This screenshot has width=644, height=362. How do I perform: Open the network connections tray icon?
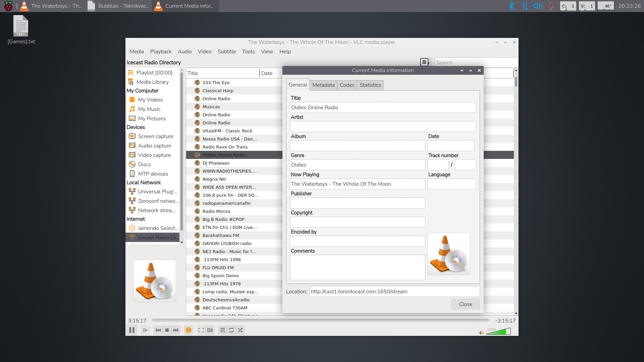[525, 6]
